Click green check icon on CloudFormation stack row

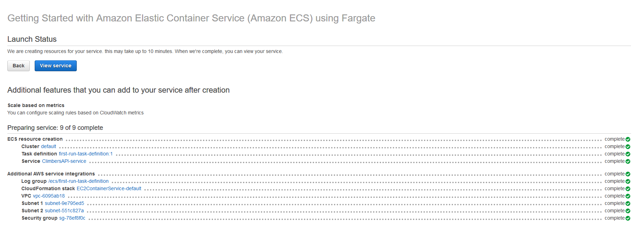[x=628, y=189]
